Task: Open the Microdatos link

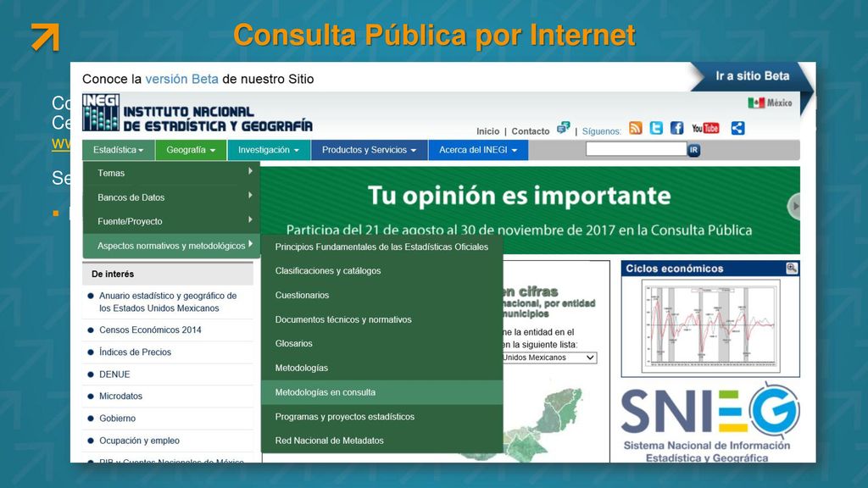Action: tap(120, 396)
